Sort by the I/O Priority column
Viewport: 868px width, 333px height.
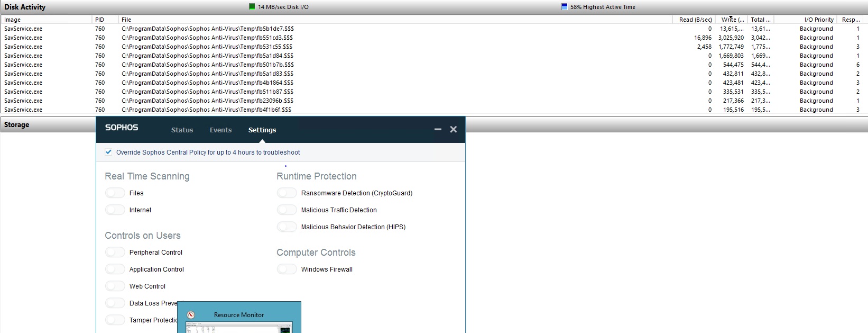tap(806, 20)
